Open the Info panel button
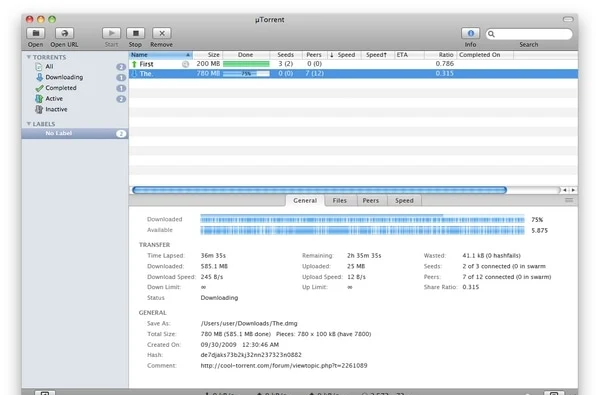Viewport: 600px width, 395px height. [470, 33]
